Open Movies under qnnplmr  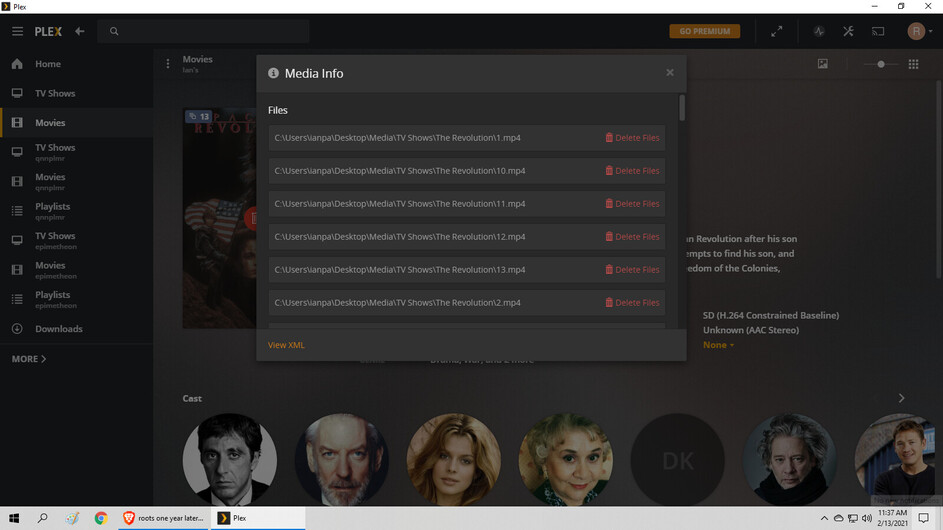pos(76,182)
